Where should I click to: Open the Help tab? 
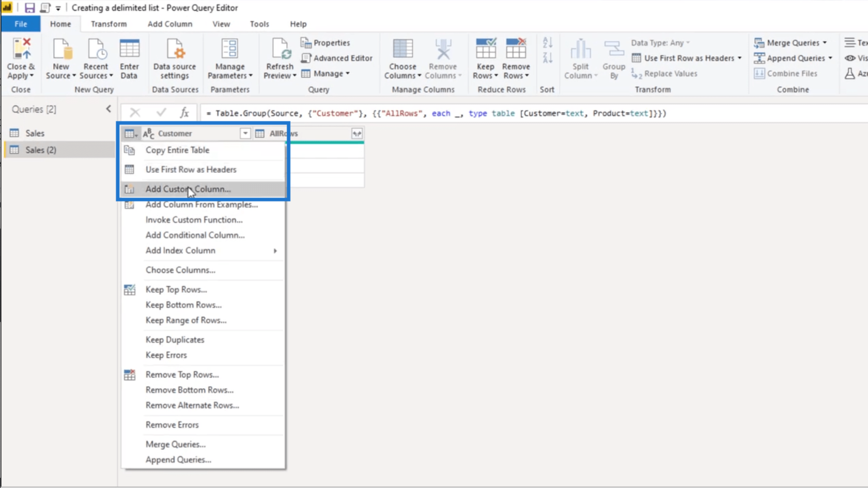(x=298, y=24)
